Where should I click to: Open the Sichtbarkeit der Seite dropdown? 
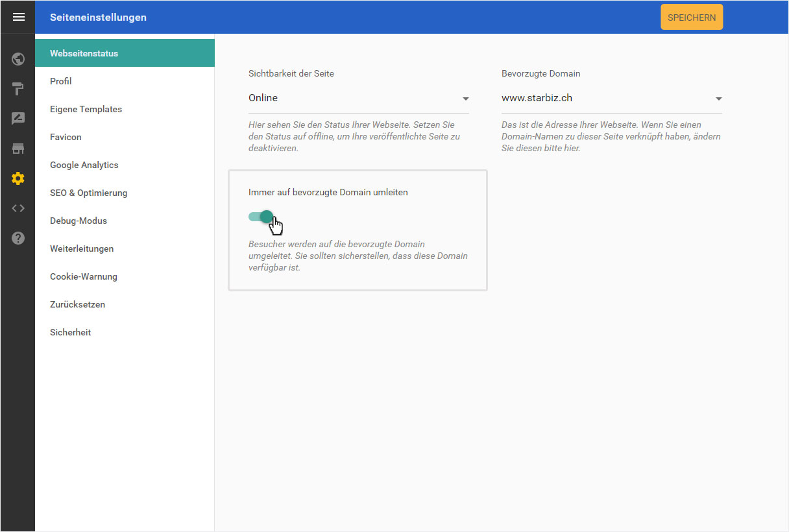pyautogui.click(x=358, y=99)
